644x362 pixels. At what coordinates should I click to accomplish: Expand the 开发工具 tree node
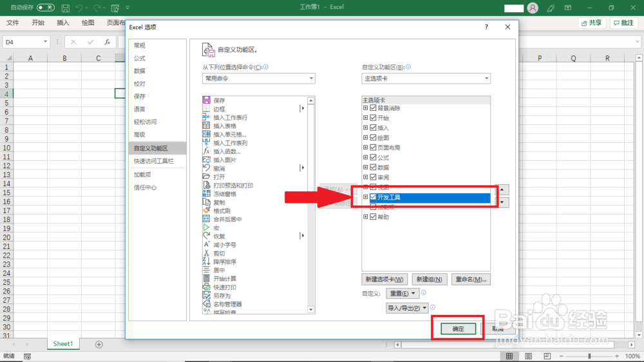click(x=366, y=197)
